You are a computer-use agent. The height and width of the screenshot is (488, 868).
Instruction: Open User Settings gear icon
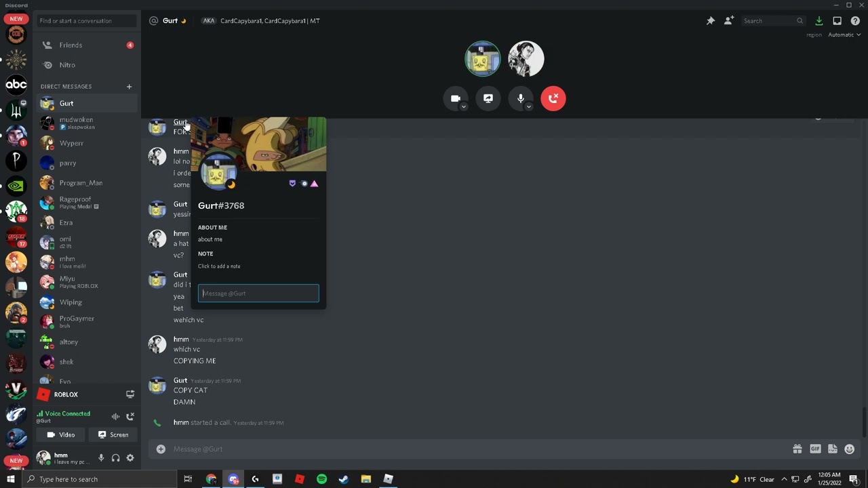pyautogui.click(x=130, y=458)
